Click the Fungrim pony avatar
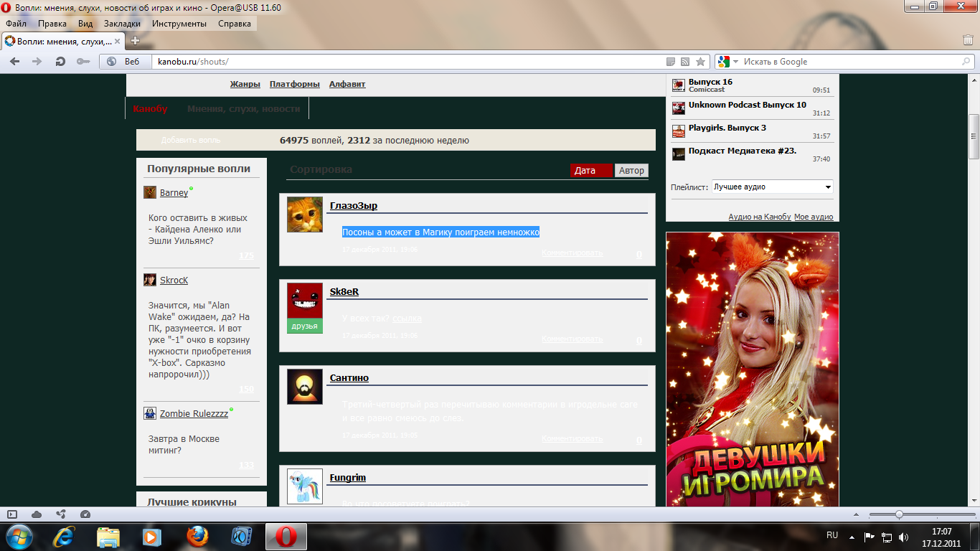The width and height of the screenshot is (980, 551). 305,486
